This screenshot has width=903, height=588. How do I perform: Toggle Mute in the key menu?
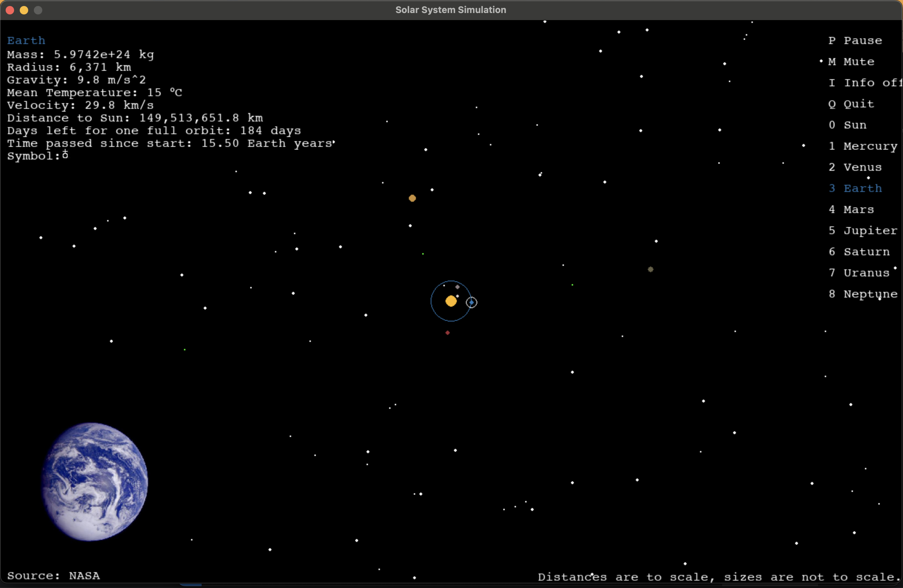tap(852, 61)
